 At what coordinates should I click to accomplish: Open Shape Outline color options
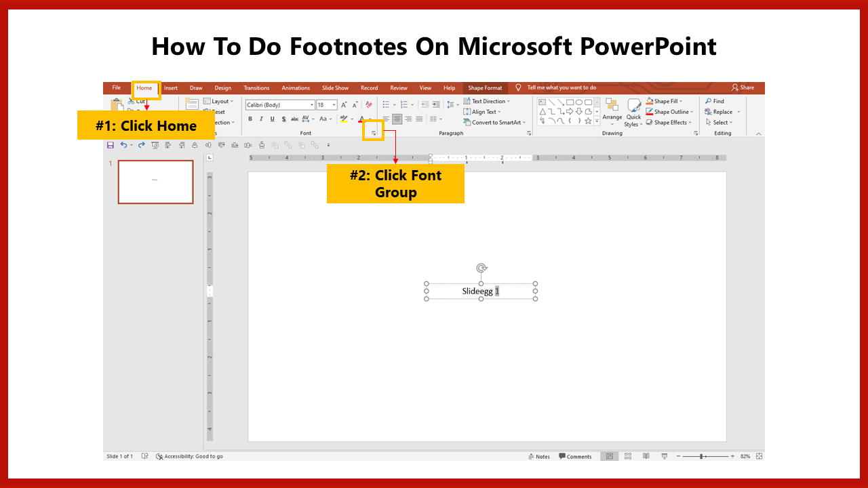669,112
